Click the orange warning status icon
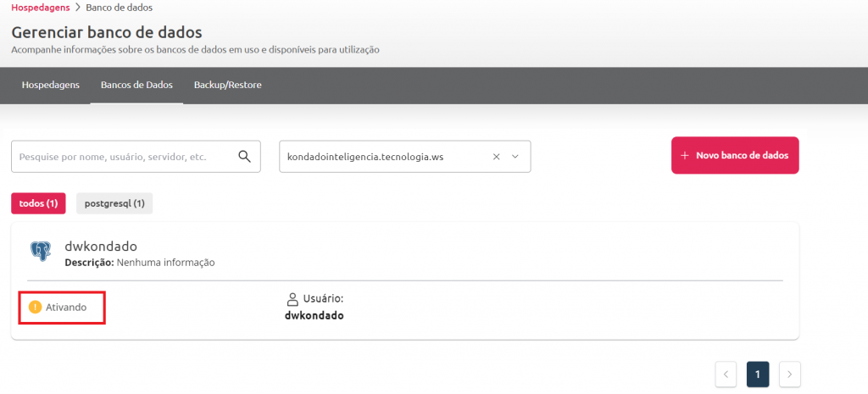868x394 pixels. click(35, 307)
